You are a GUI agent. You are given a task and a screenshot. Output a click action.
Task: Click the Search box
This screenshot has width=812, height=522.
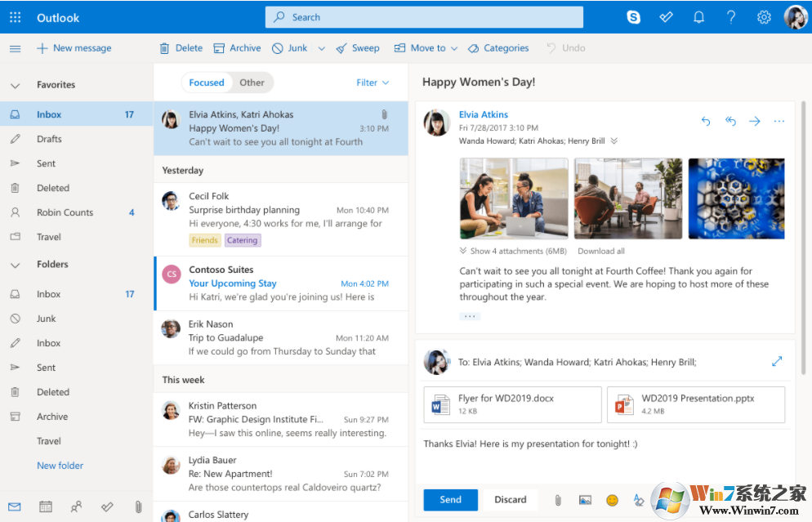click(424, 17)
